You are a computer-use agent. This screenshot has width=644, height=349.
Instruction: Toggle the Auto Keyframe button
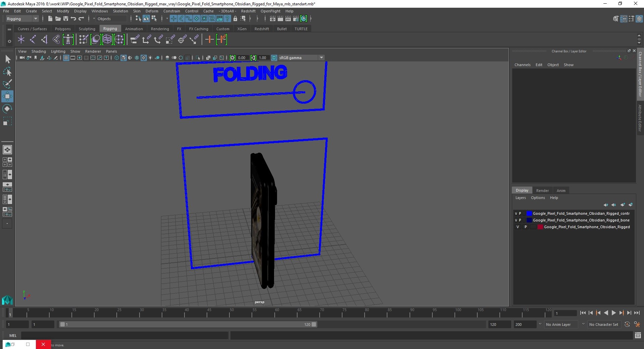click(x=627, y=325)
